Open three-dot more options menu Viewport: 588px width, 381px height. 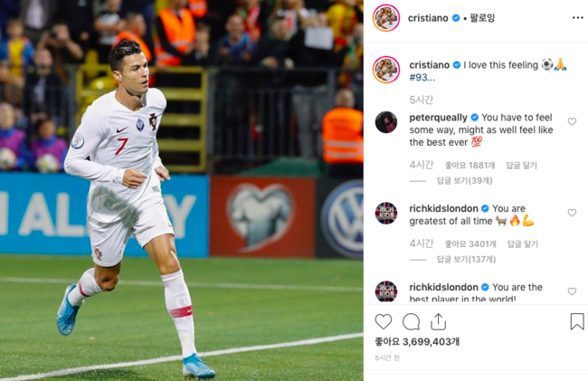(577, 18)
